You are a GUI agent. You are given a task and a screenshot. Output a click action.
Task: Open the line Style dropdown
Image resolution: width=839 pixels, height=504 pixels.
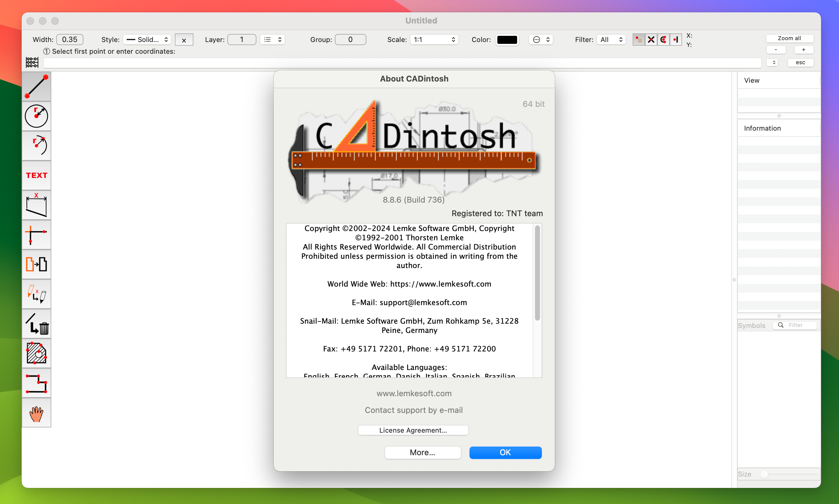pyautogui.click(x=147, y=40)
